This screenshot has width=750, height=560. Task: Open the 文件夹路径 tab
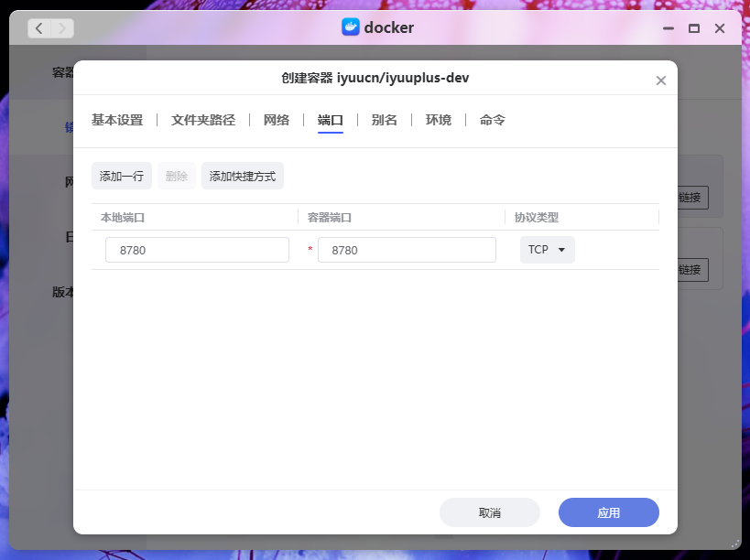(203, 120)
